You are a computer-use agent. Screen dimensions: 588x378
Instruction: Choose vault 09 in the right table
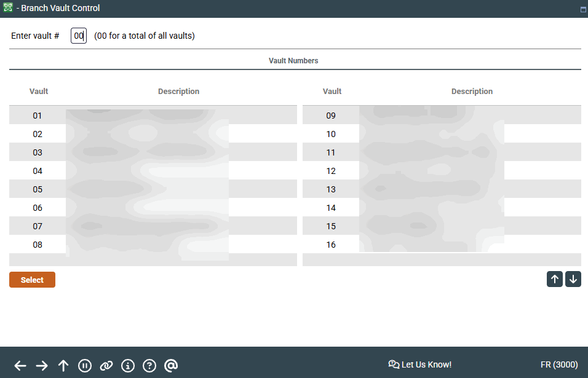[x=331, y=116]
